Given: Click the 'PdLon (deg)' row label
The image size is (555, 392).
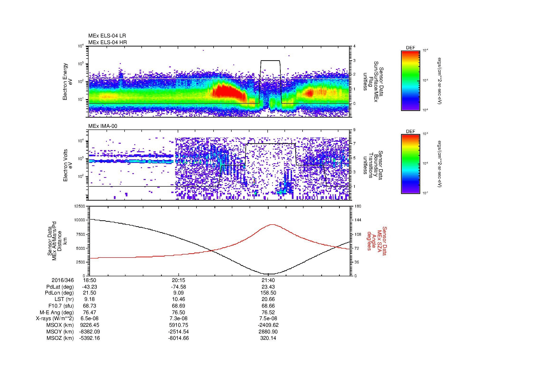Looking at the screenshot, I should click(x=60, y=293).
